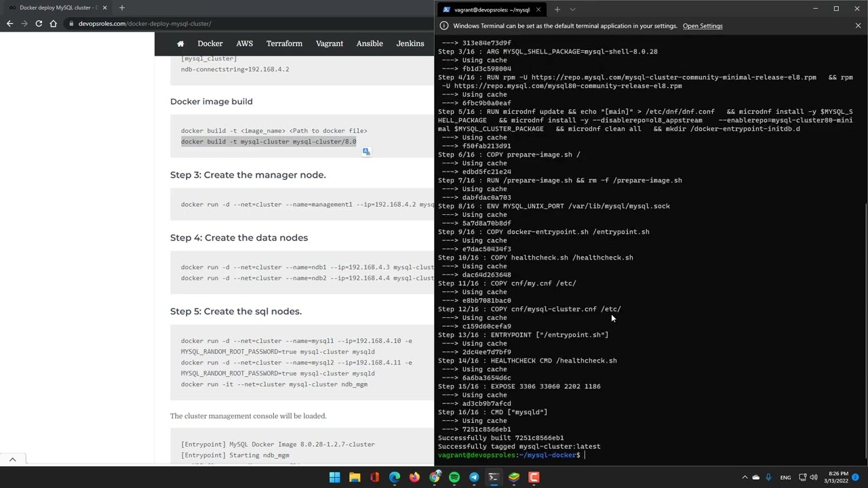This screenshot has width=868, height=488.
Task: Open the Terraform menu item
Action: (284, 43)
